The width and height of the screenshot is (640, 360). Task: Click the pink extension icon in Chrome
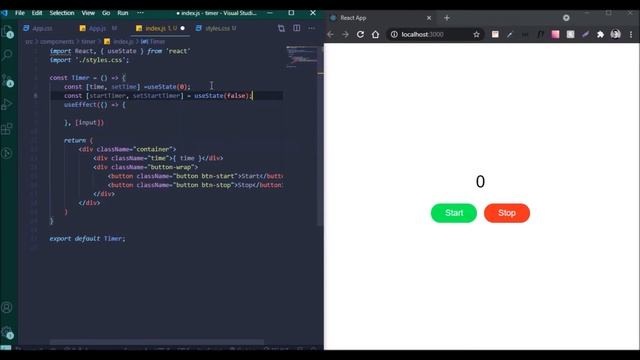coord(555,34)
